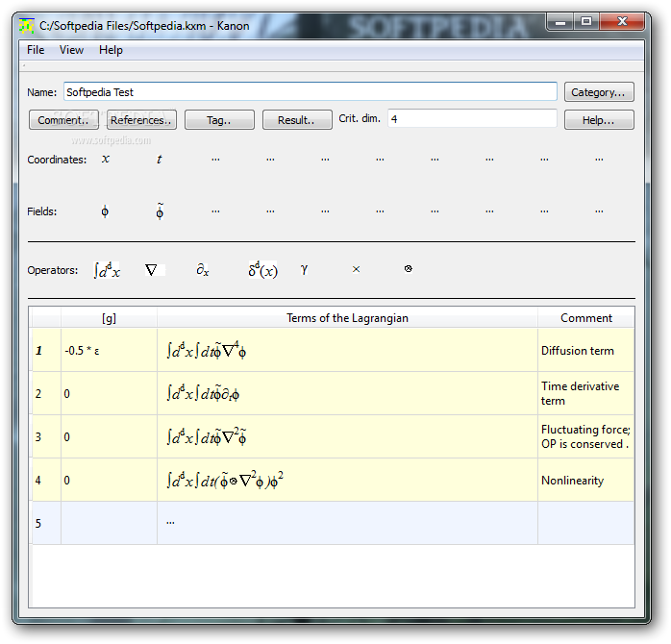671x644 pixels.
Task: Select row header 5
Action: point(45,523)
